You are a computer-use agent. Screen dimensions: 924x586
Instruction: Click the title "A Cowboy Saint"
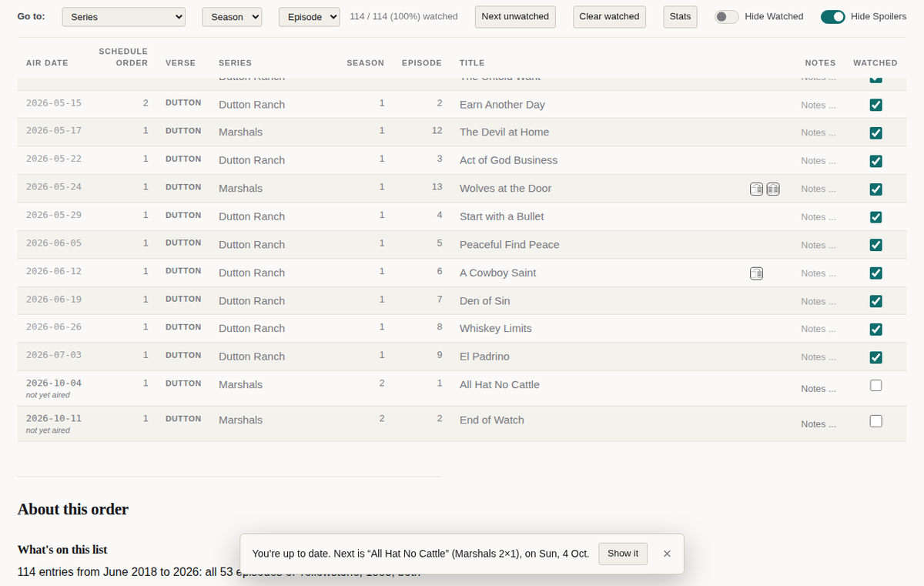pyautogui.click(x=498, y=273)
